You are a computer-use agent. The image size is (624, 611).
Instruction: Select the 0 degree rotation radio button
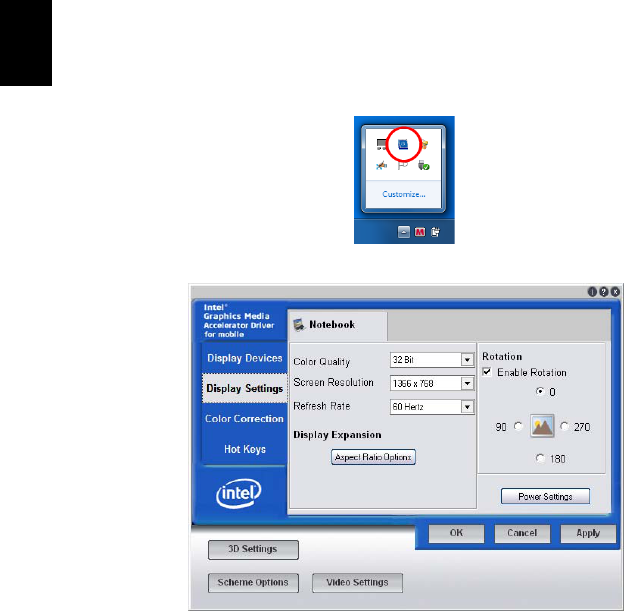pyautogui.click(x=540, y=391)
